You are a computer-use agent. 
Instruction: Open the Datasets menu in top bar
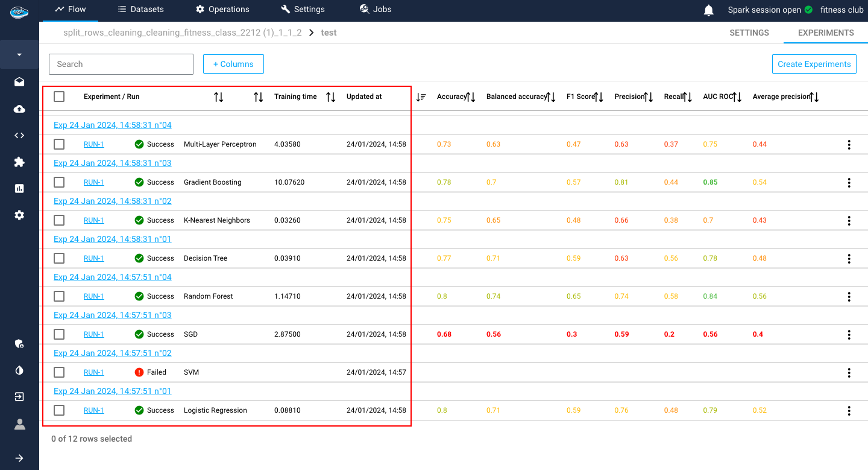click(x=140, y=9)
